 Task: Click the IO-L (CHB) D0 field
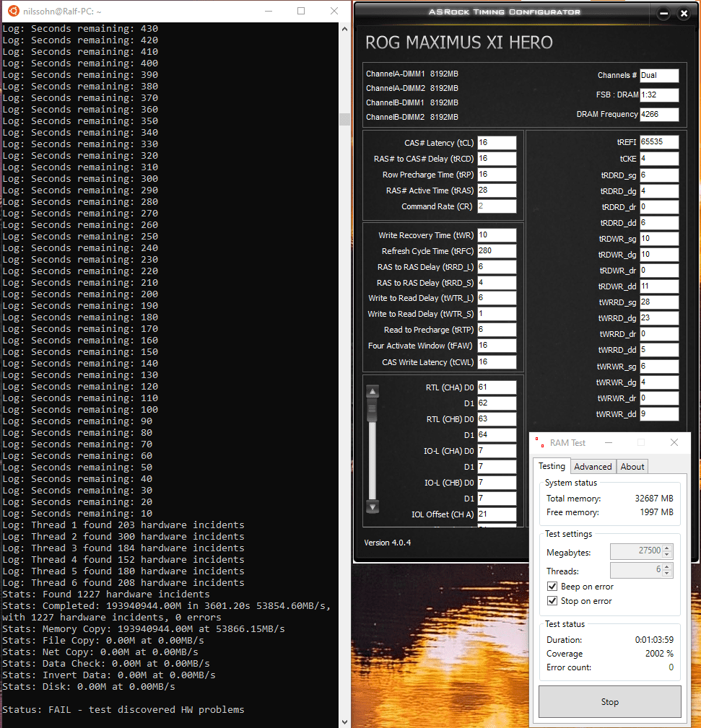point(497,483)
